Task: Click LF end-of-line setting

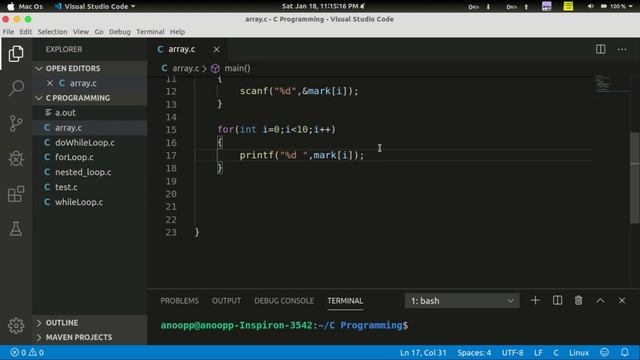Action: coord(538,352)
